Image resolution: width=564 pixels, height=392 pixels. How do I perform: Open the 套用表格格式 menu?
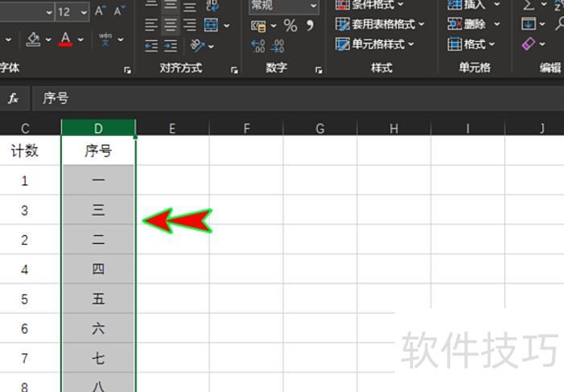point(380,24)
